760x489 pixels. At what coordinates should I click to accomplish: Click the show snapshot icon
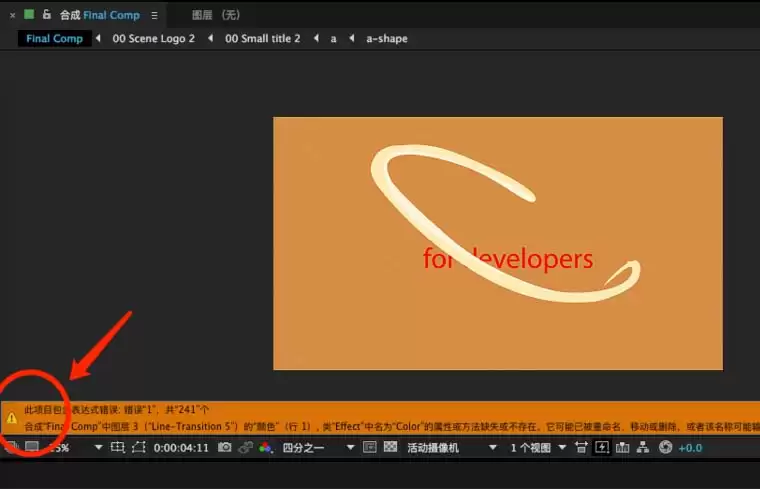point(246,447)
